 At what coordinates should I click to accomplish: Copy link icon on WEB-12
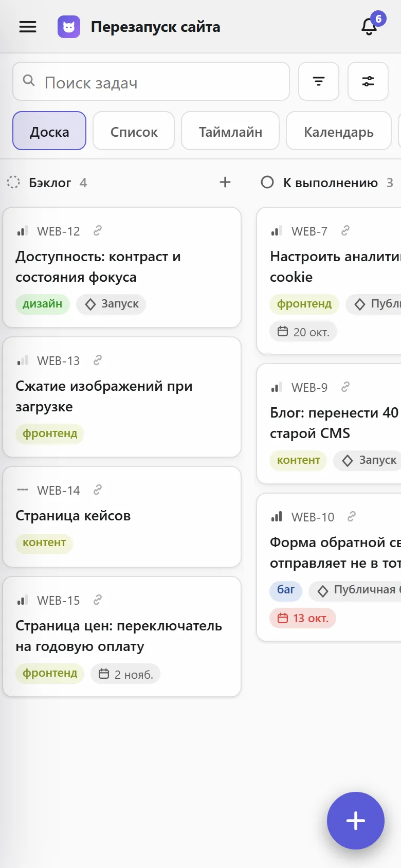(98, 231)
